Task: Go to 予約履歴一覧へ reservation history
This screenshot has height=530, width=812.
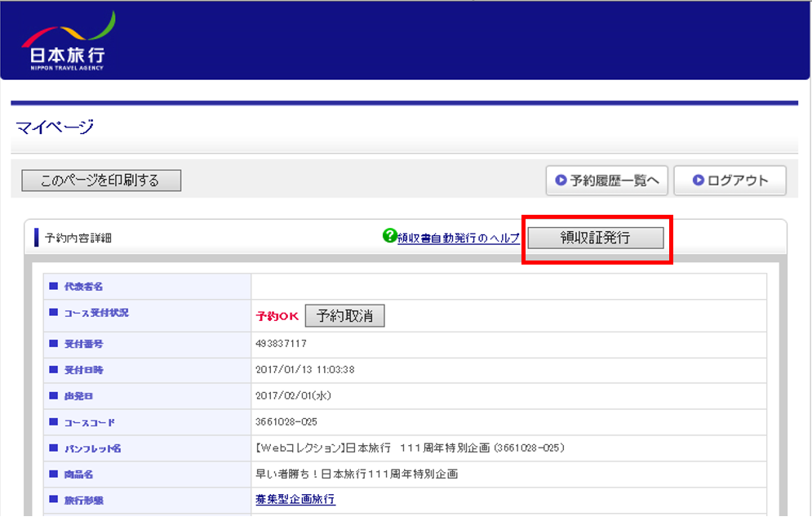Action: [x=606, y=180]
